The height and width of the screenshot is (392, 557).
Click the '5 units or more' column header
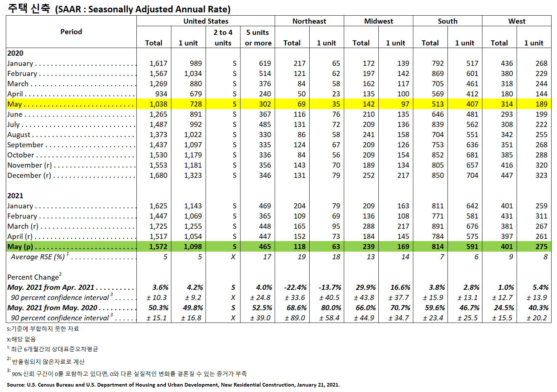click(258, 37)
